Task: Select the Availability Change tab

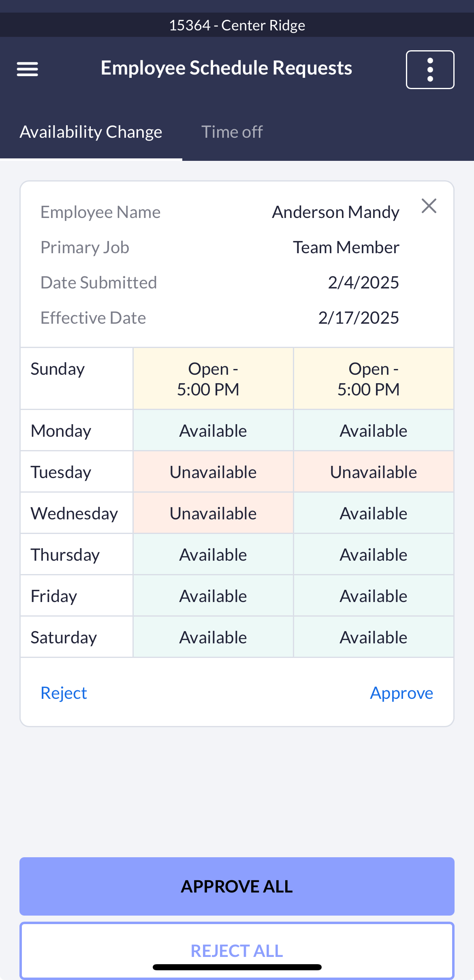Action: (x=91, y=131)
